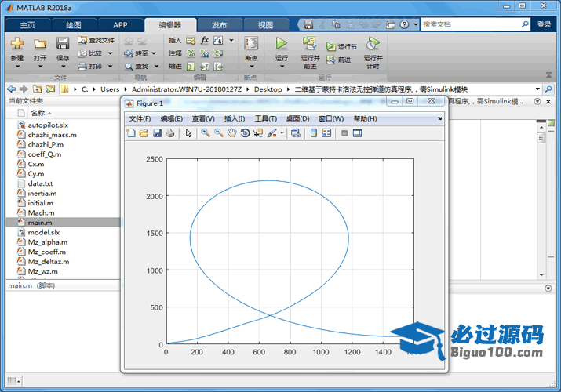Toggle the Rotate 3D tool

click(245, 133)
